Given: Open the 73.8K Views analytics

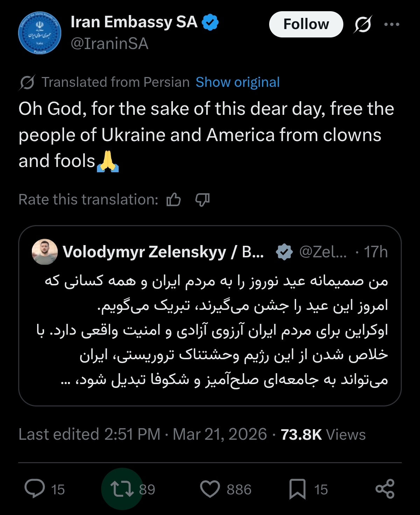Looking at the screenshot, I should click(x=323, y=434).
